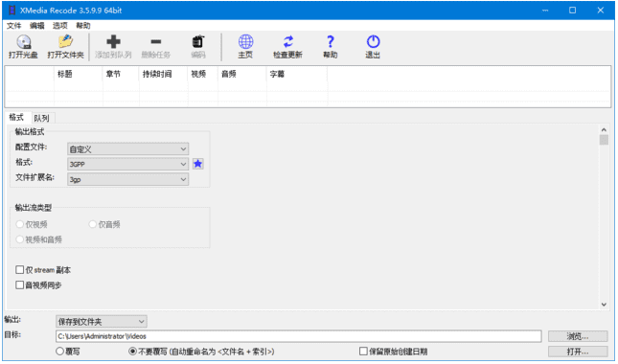Select 仅视频 radio button
618x364 pixels.
(20, 224)
